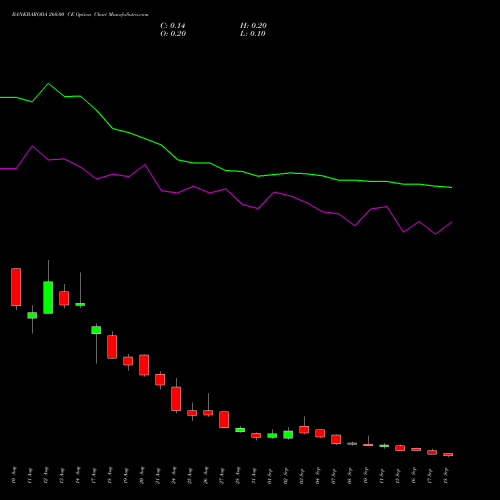500x500 pixels.
Task: Click the '07 Sep' date label
Action: 334,476
